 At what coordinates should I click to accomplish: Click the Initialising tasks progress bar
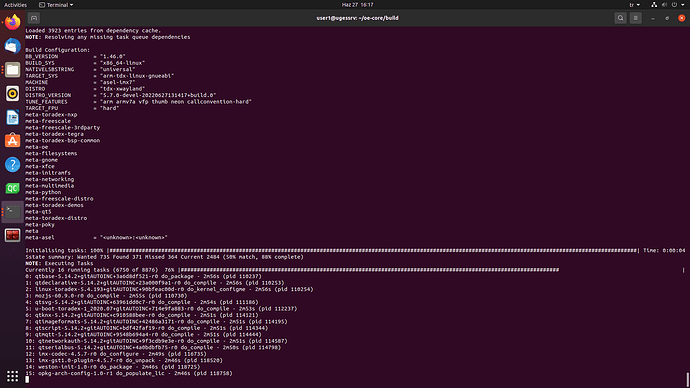(x=373, y=250)
